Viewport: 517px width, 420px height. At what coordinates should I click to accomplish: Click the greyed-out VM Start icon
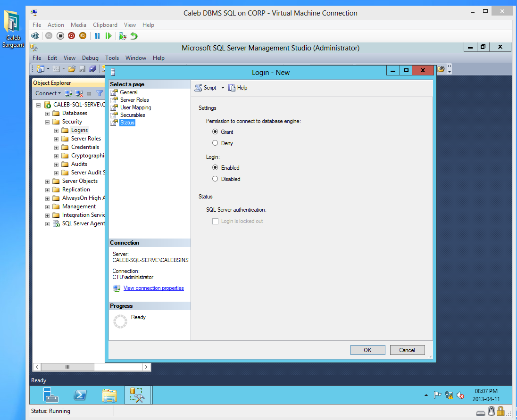tap(49, 36)
